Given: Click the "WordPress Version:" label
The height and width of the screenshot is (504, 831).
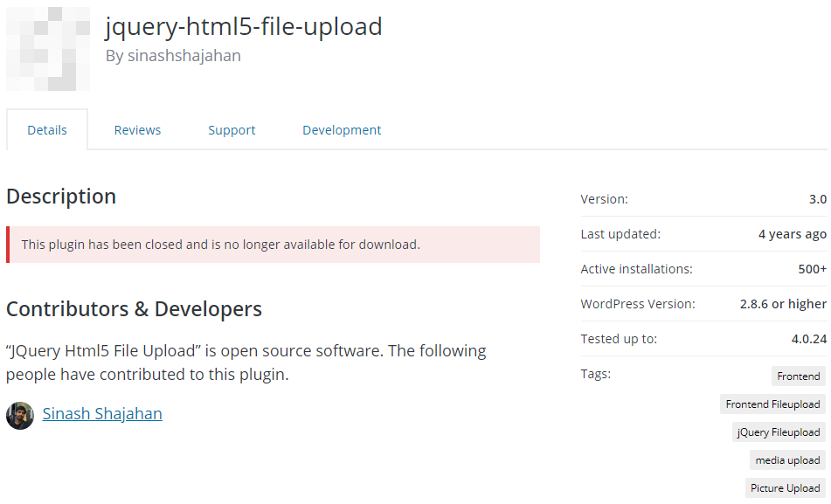Looking at the screenshot, I should point(638,304).
